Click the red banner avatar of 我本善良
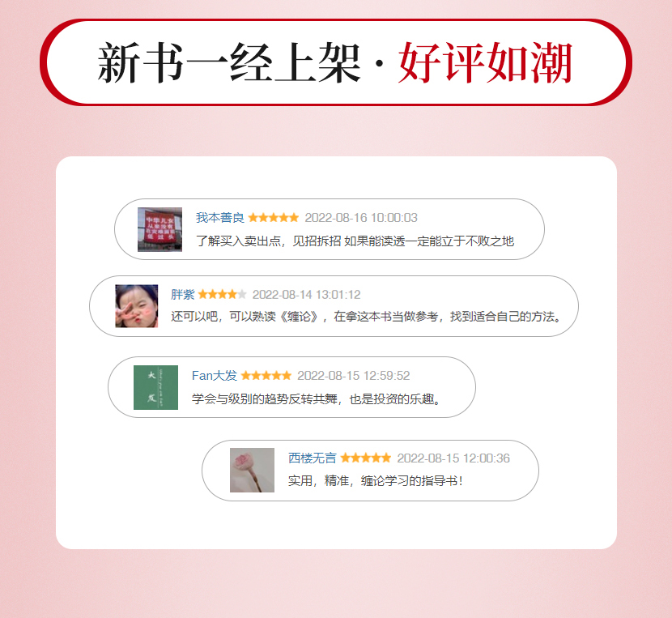This screenshot has height=618, width=672. 159,229
